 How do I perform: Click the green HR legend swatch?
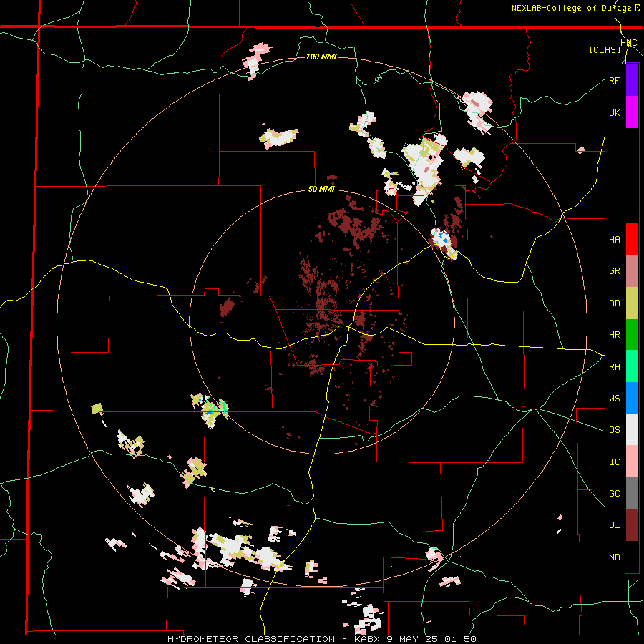click(x=632, y=335)
